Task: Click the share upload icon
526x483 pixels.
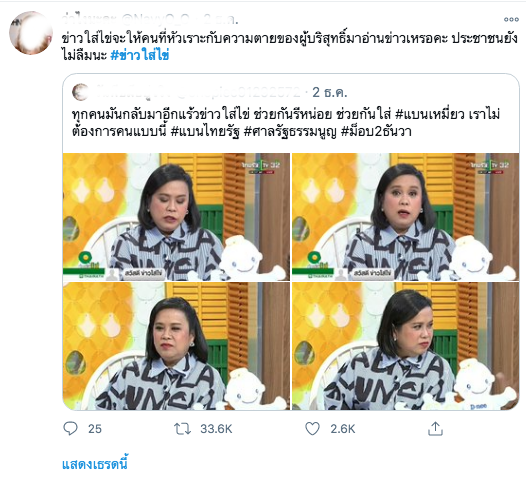Action: pos(435,429)
